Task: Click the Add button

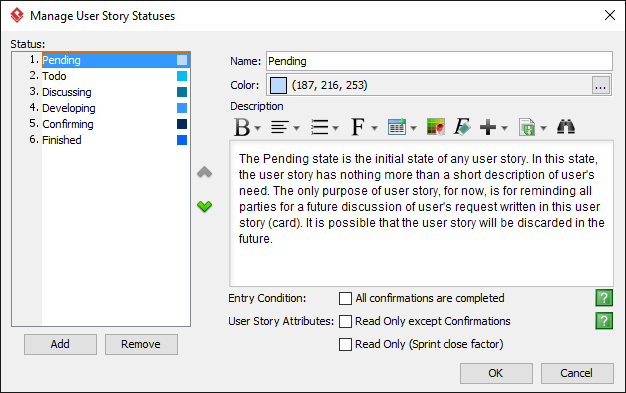Action: click(60, 344)
